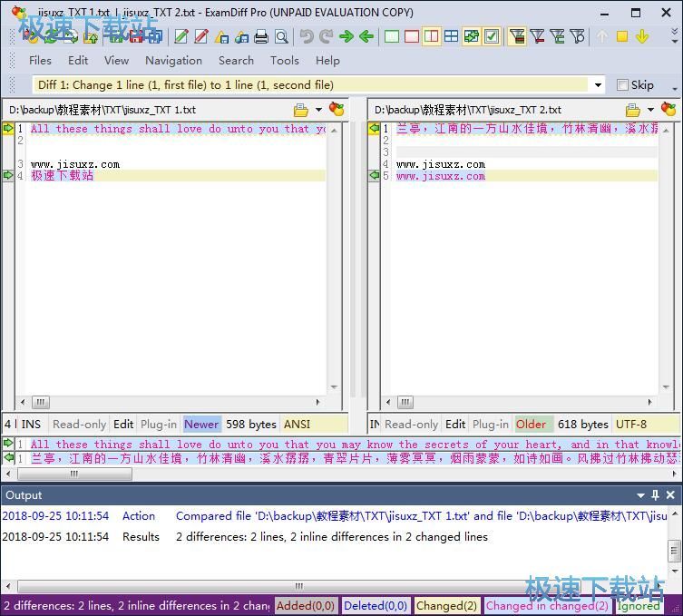Click the redo arrow icon
The height and width of the screenshot is (616, 683).
pyautogui.click(x=326, y=36)
